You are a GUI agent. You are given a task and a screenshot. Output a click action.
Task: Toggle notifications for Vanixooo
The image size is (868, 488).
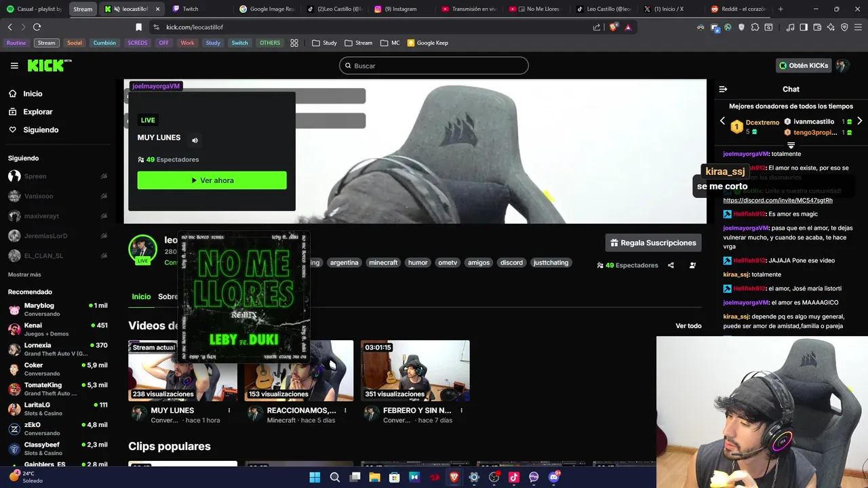(x=104, y=196)
